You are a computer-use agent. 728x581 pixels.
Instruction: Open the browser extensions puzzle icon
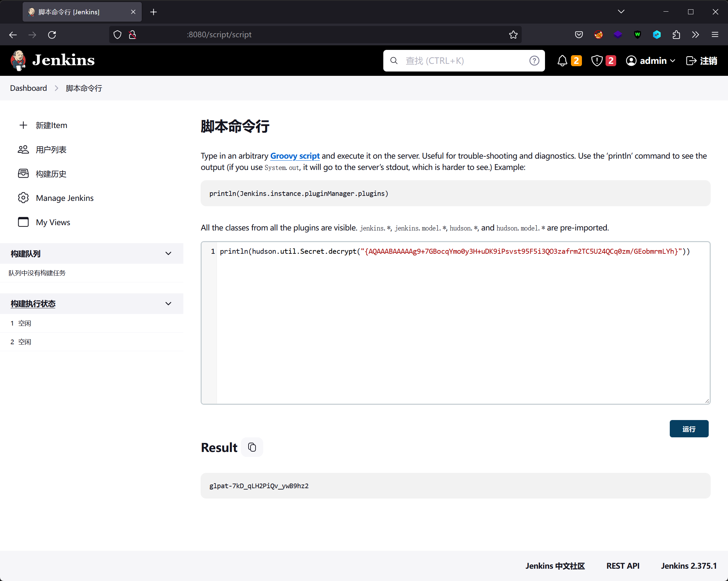click(x=676, y=35)
